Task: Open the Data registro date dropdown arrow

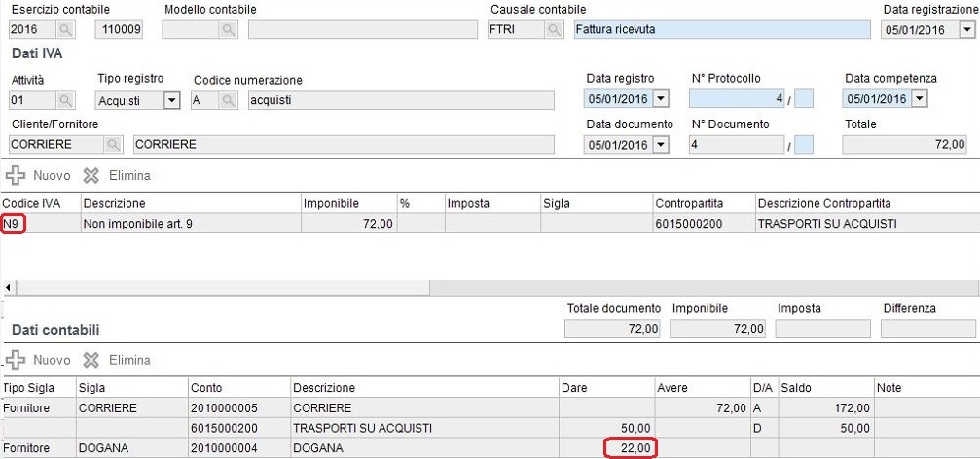Action: (x=661, y=99)
